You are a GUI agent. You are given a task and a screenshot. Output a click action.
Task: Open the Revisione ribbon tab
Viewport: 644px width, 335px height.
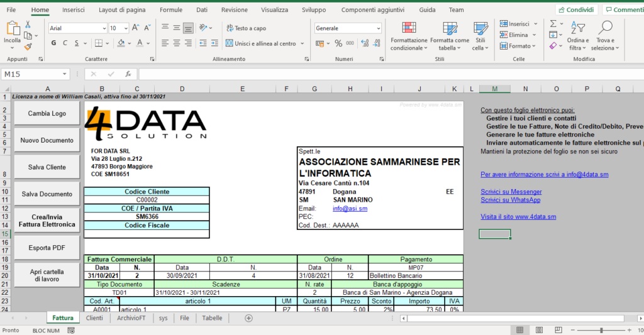click(x=234, y=10)
